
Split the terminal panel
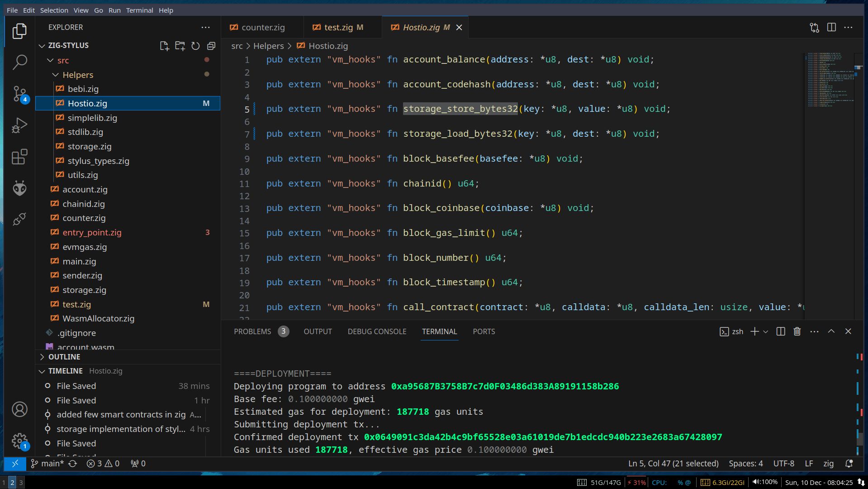click(x=781, y=331)
